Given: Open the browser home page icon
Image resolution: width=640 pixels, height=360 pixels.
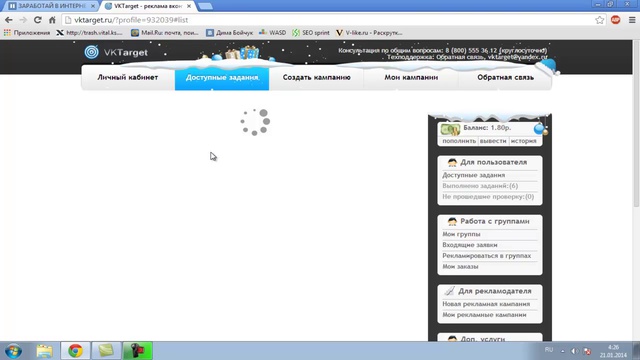Looking at the screenshot, I should click(x=52, y=20).
